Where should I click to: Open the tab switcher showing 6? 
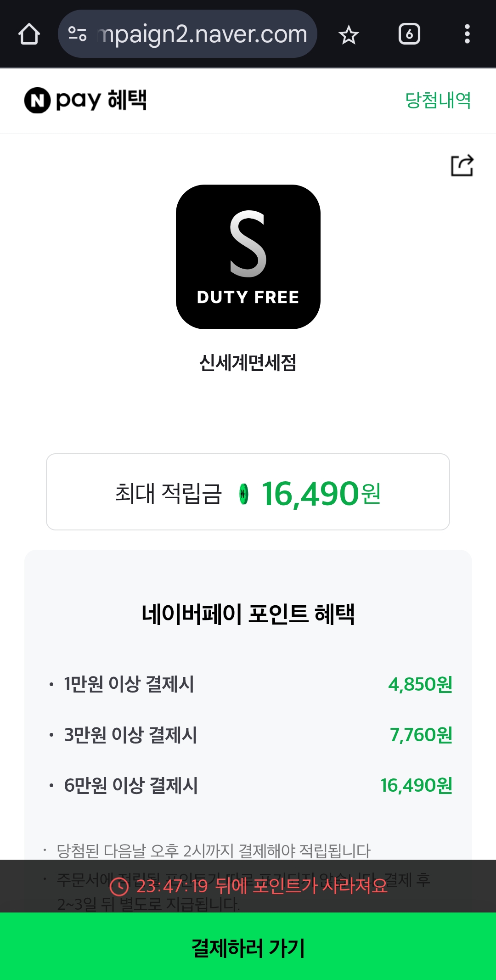tap(409, 34)
